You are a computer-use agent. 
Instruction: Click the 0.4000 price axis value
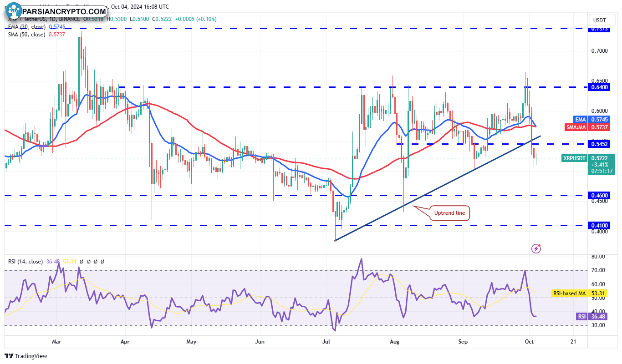600,231
